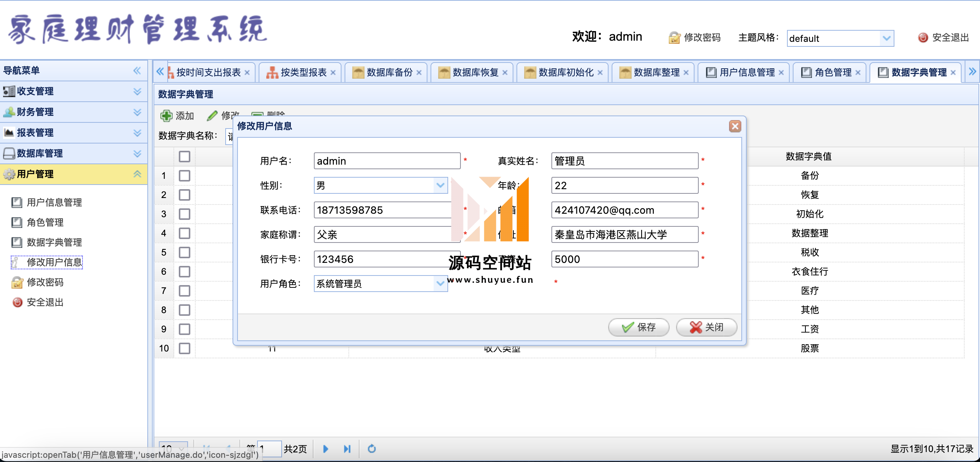The width and height of the screenshot is (980, 462).
Task: Open the 用户角色 role dropdown arrow
Action: click(440, 284)
